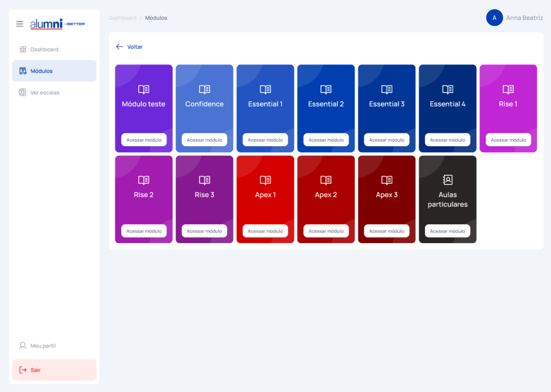The width and height of the screenshot is (551, 392).
Task: Select the Rise 2 module card title
Action: 144,195
